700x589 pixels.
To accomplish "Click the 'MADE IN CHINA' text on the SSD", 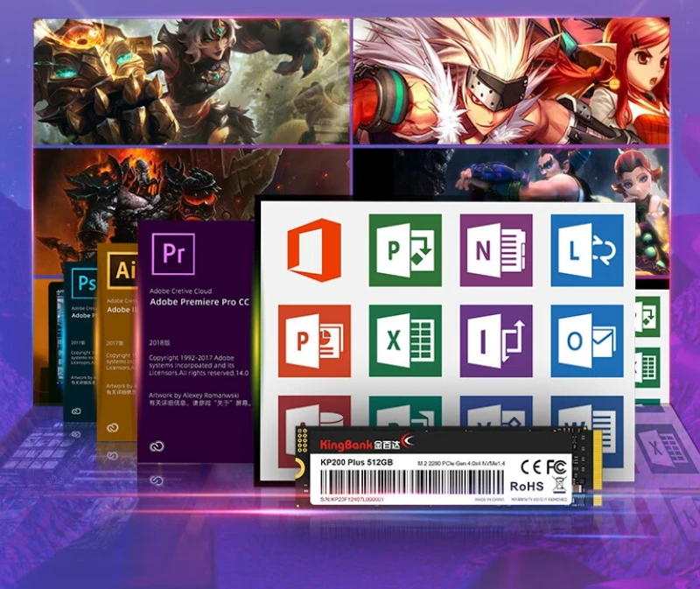I will [489, 500].
